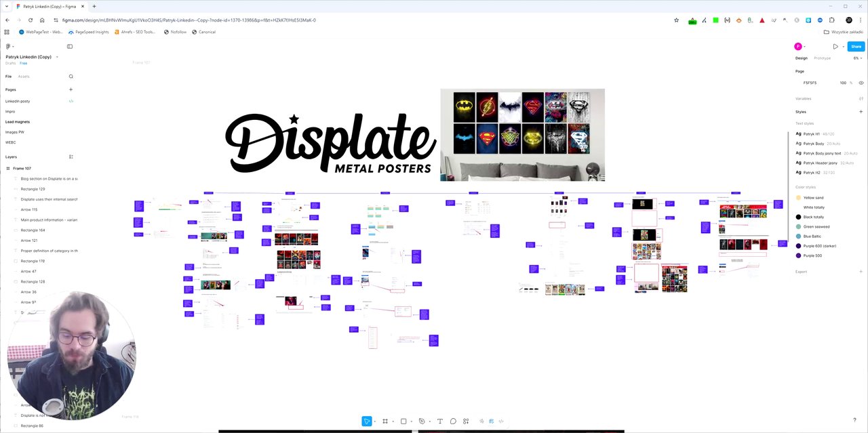Collapse the Frame 107 layer
Viewport: 868px width, 433px height.
pos(8,168)
